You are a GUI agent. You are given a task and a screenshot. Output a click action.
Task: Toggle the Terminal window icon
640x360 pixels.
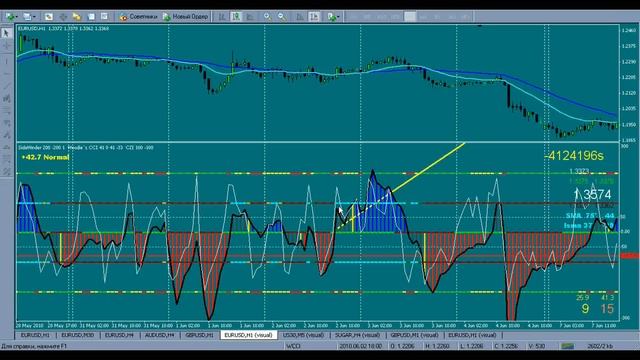tap(91, 17)
